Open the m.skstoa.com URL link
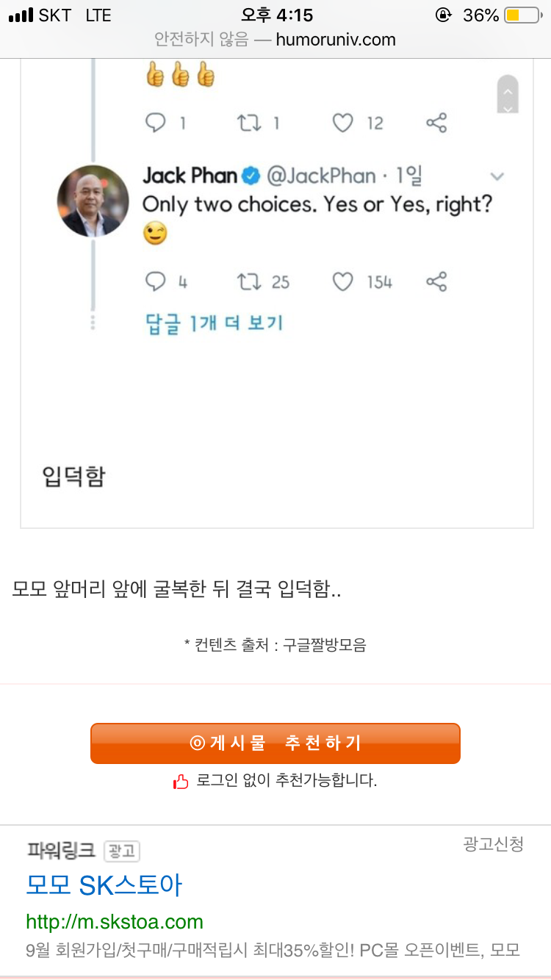551x980 pixels. (115, 921)
